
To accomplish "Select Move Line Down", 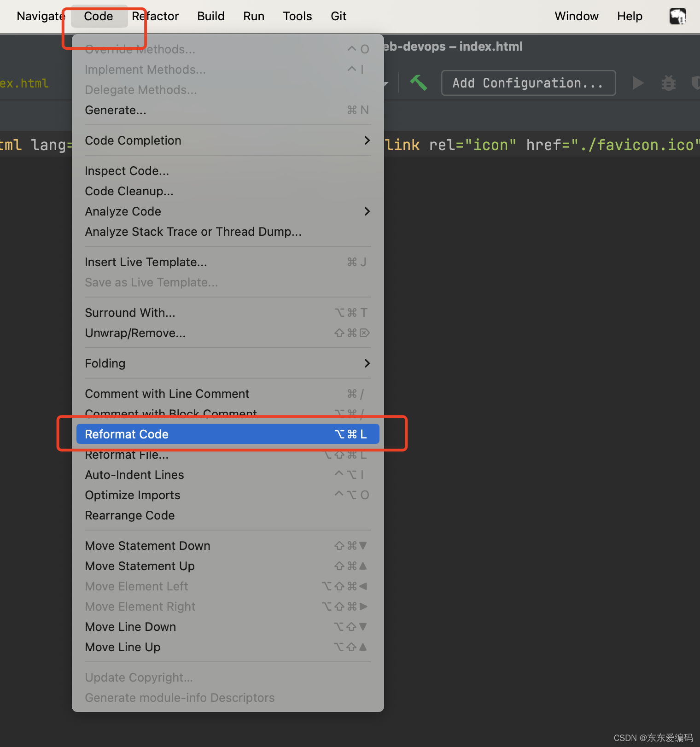I will 227,627.
